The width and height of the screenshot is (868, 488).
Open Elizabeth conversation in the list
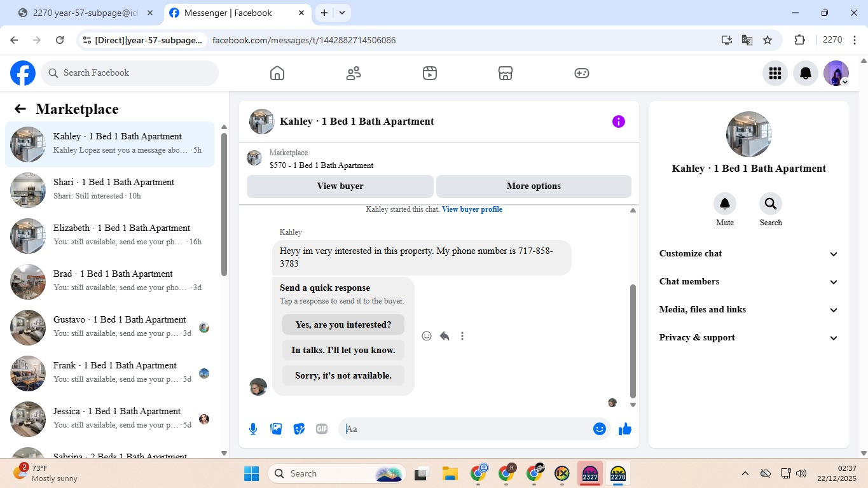point(110,236)
